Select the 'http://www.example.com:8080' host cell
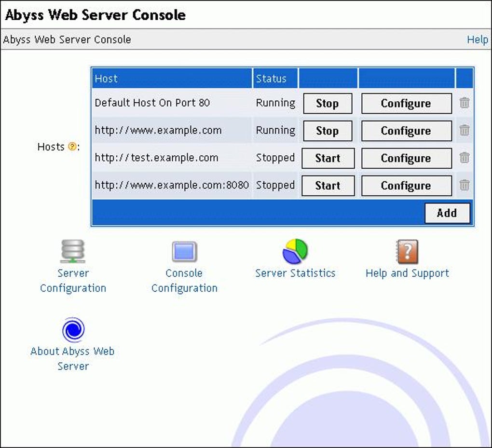 pyautogui.click(x=172, y=185)
